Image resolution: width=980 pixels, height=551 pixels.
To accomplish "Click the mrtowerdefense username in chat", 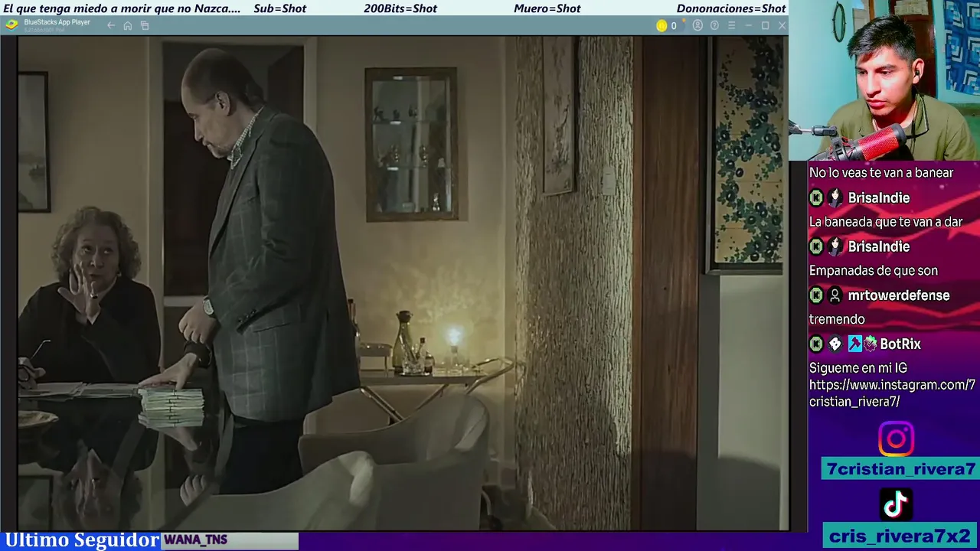I will tap(899, 295).
